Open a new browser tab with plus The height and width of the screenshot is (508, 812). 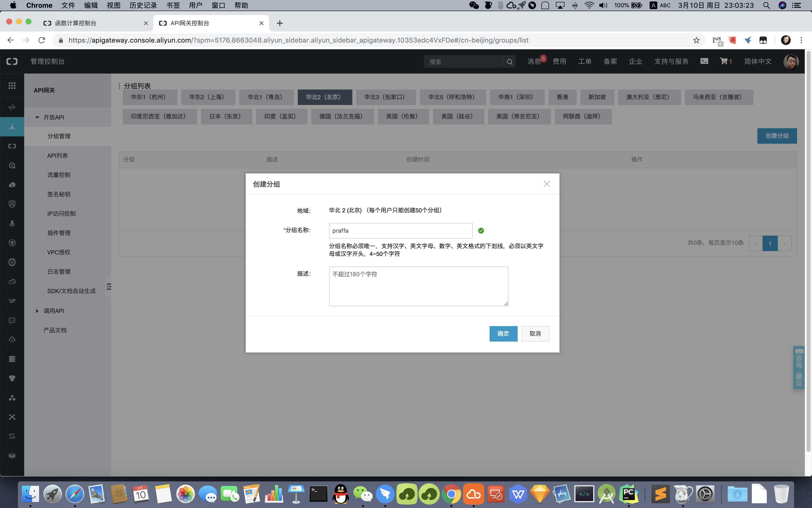(280, 23)
